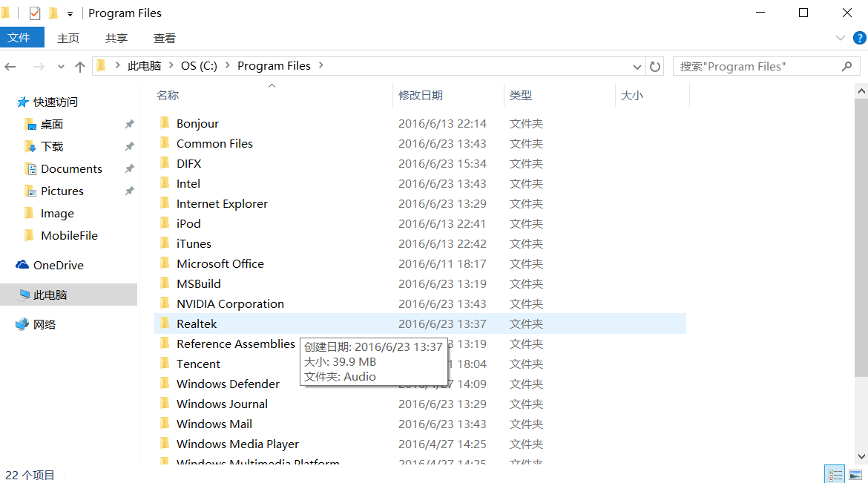Click the pin icon next to 桌面
Image resolution: width=868 pixels, height=483 pixels.
pos(130,124)
